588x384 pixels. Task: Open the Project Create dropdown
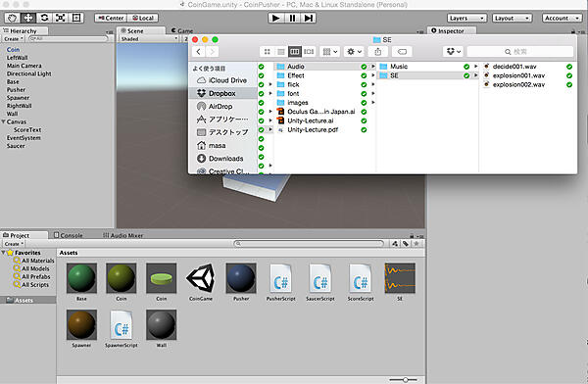15,244
